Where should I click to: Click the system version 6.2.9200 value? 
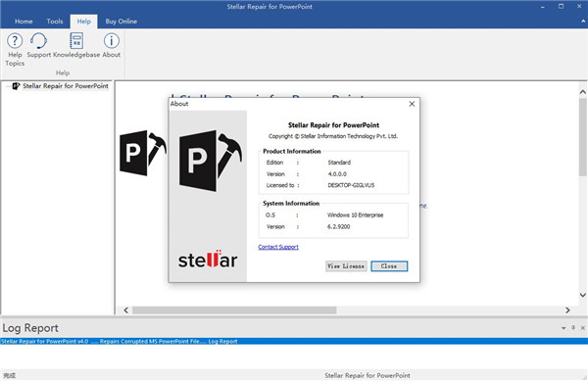pos(339,226)
